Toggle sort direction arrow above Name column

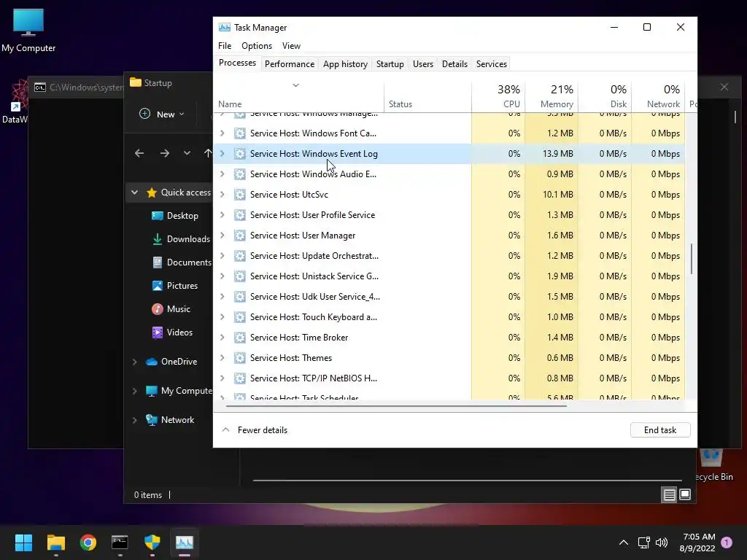pyautogui.click(x=296, y=85)
